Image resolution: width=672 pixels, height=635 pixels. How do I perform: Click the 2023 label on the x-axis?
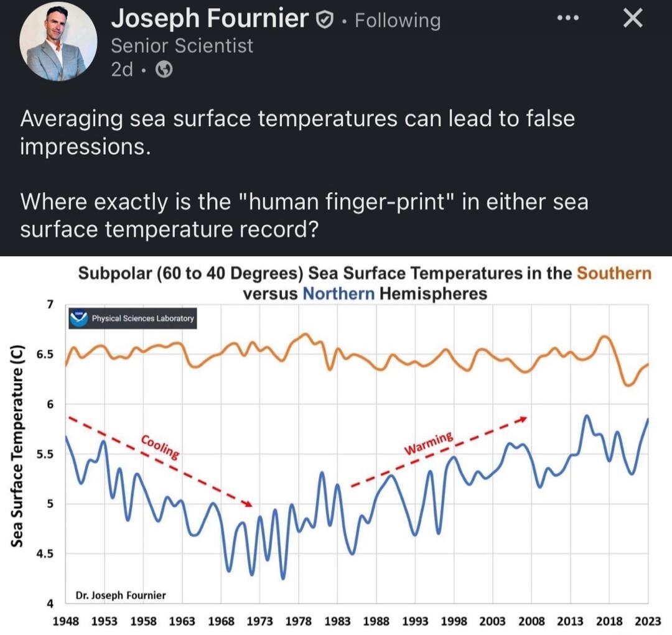[647, 621]
